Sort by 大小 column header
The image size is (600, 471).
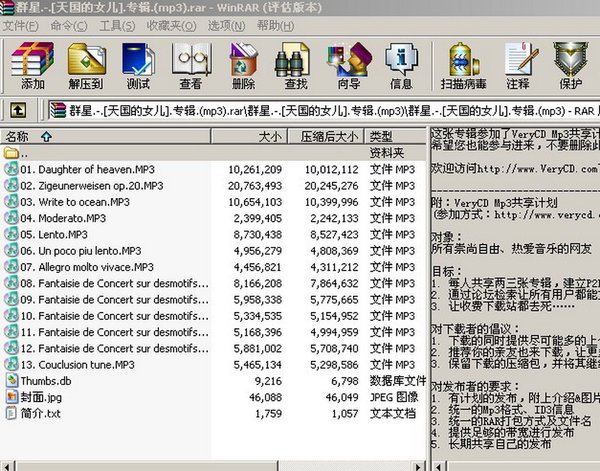point(249,136)
